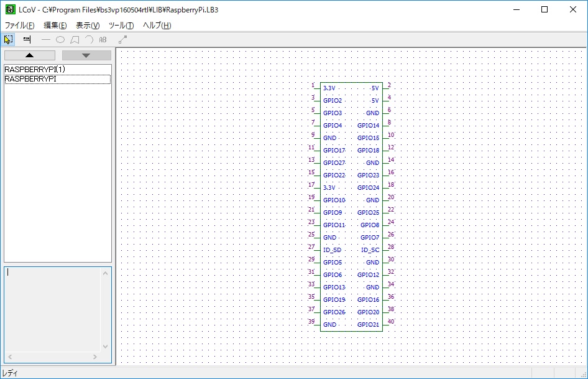Click the text box scroll-up arrow

coord(106,273)
